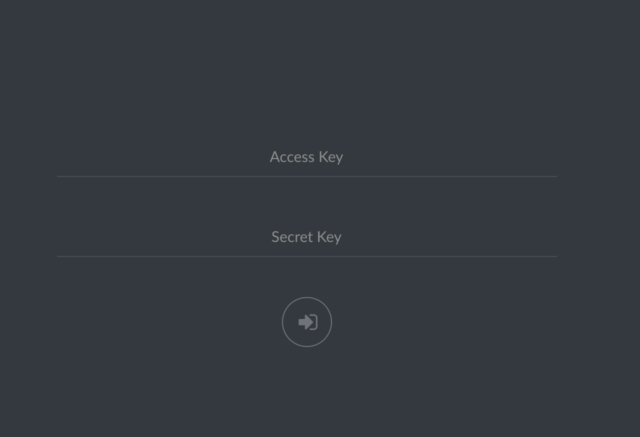
Task: Log in using the circled arrow button
Action: (307, 322)
